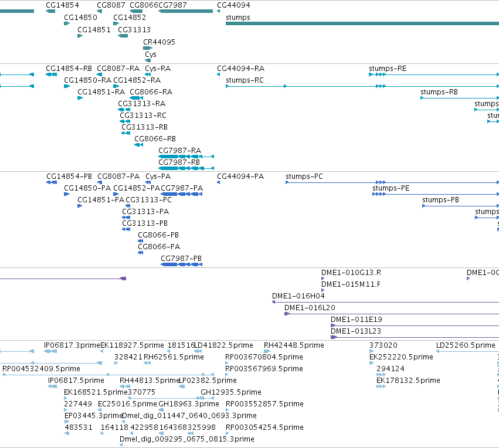
Task: Click the CG14852 gene label
Action: 130,18
